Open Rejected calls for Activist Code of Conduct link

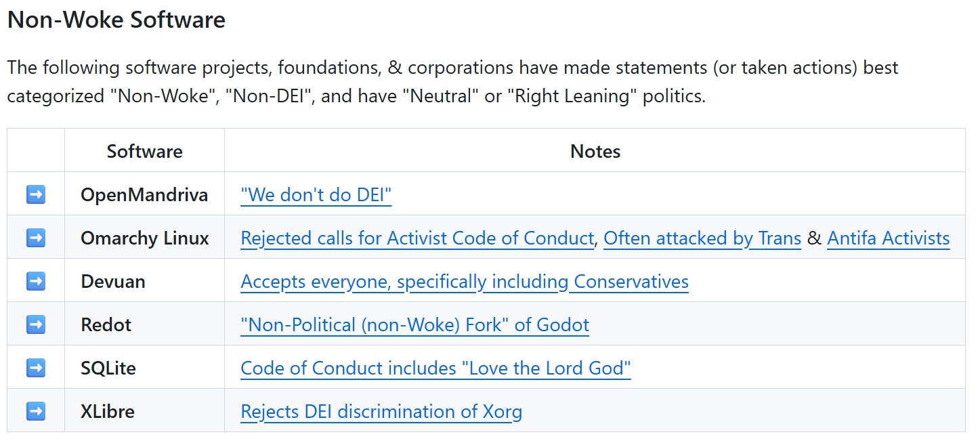pos(417,238)
